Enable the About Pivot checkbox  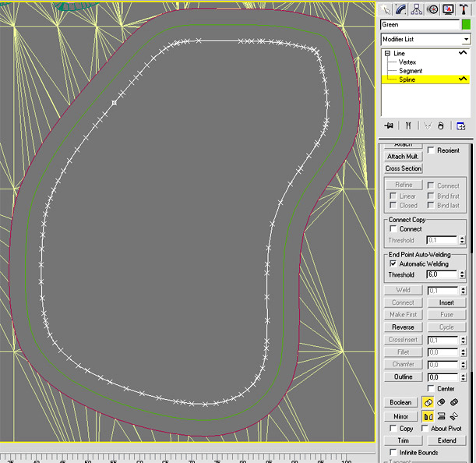point(425,429)
